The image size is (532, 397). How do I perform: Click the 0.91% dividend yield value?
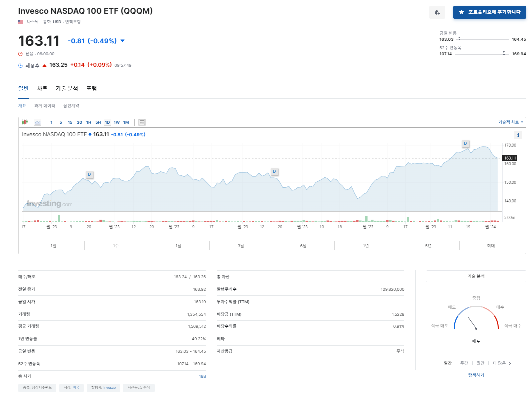pos(398,326)
